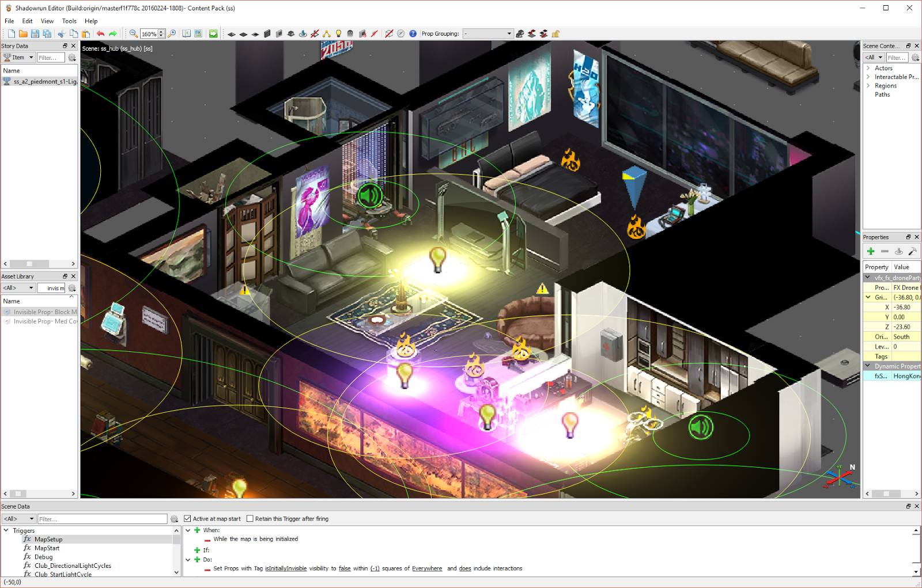Click the 'false' visibility value link
This screenshot has height=588, width=922.
345,568
